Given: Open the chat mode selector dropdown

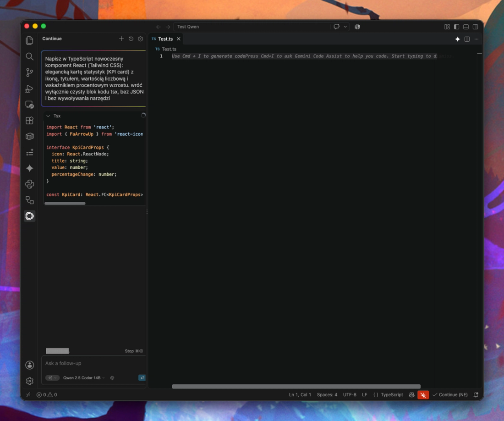Looking at the screenshot, I should pos(52,378).
